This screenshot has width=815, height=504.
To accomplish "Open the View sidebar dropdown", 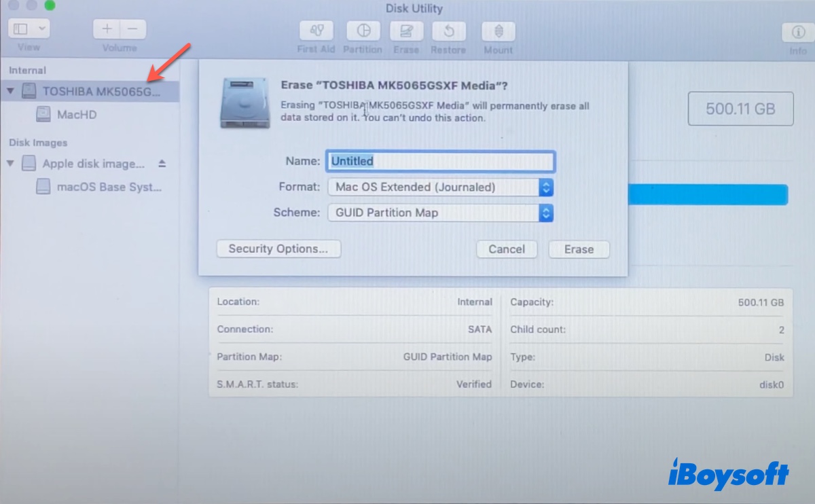I will (x=29, y=29).
